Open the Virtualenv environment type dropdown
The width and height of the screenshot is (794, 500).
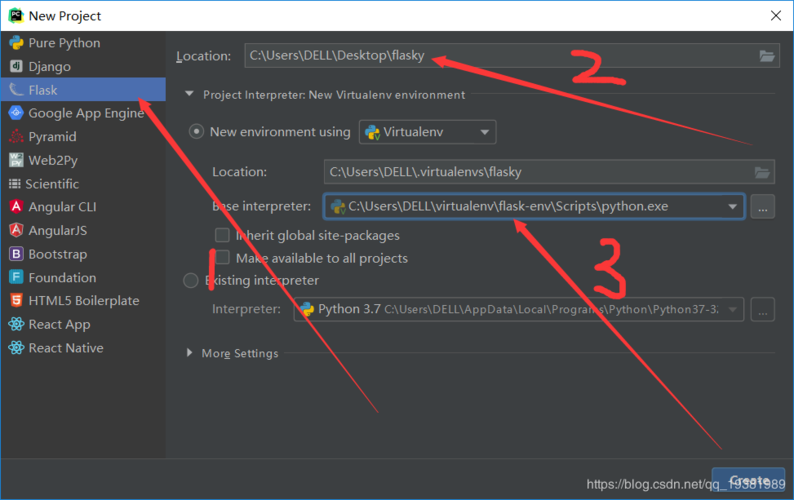(427, 132)
